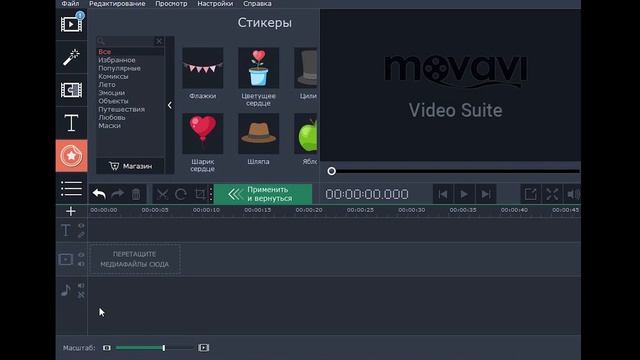Click the Export preview window icon
640x360 pixels.
531,194
